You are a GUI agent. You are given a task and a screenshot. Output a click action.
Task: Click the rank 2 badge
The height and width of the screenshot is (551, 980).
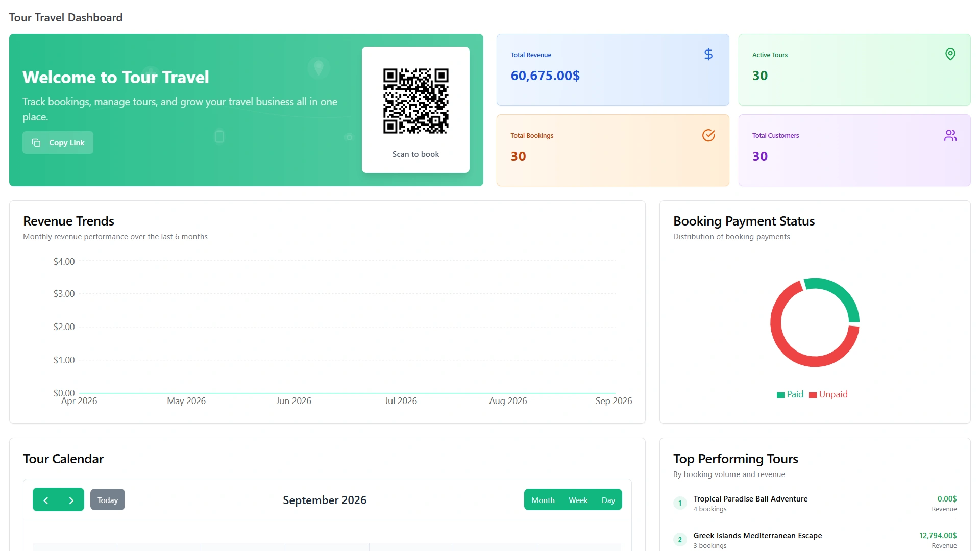[680, 540]
